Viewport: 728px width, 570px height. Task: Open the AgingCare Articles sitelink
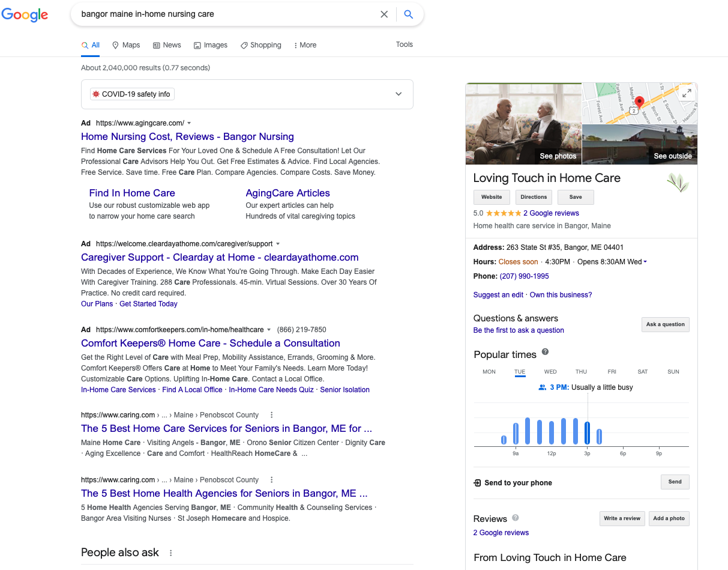pyautogui.click(x=287, y=193)
